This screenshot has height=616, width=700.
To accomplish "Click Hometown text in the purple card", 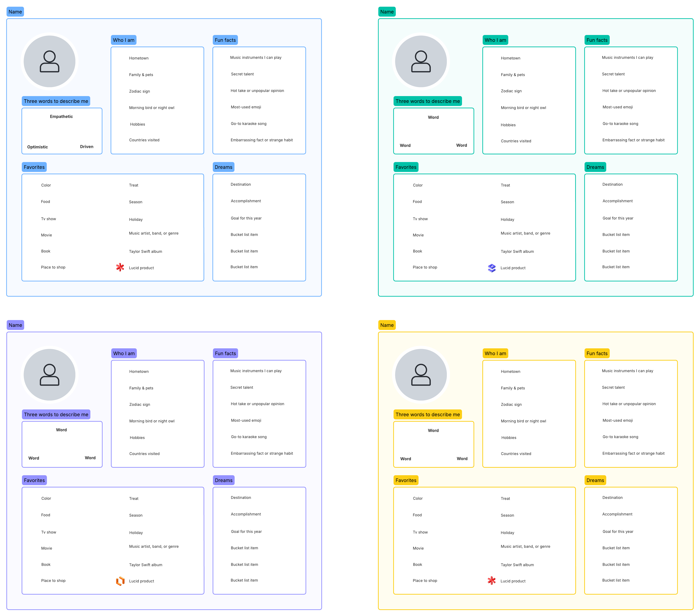I will [x=139, y=371].
